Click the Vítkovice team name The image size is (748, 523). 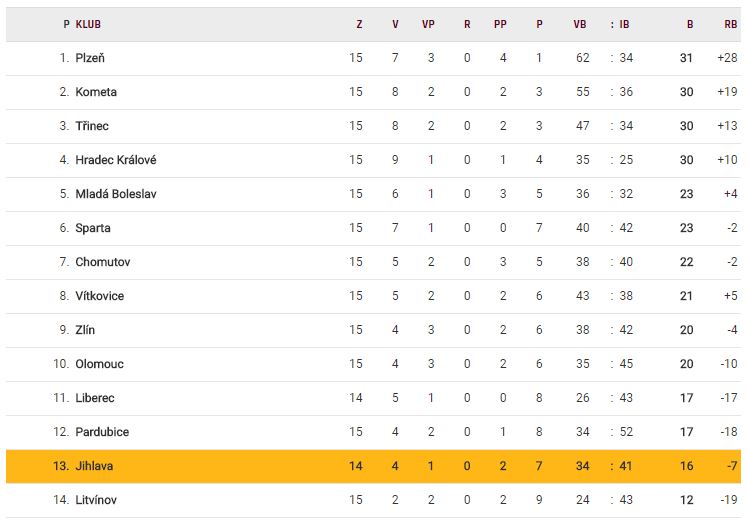pyautogui.click(x=100, y=296)
